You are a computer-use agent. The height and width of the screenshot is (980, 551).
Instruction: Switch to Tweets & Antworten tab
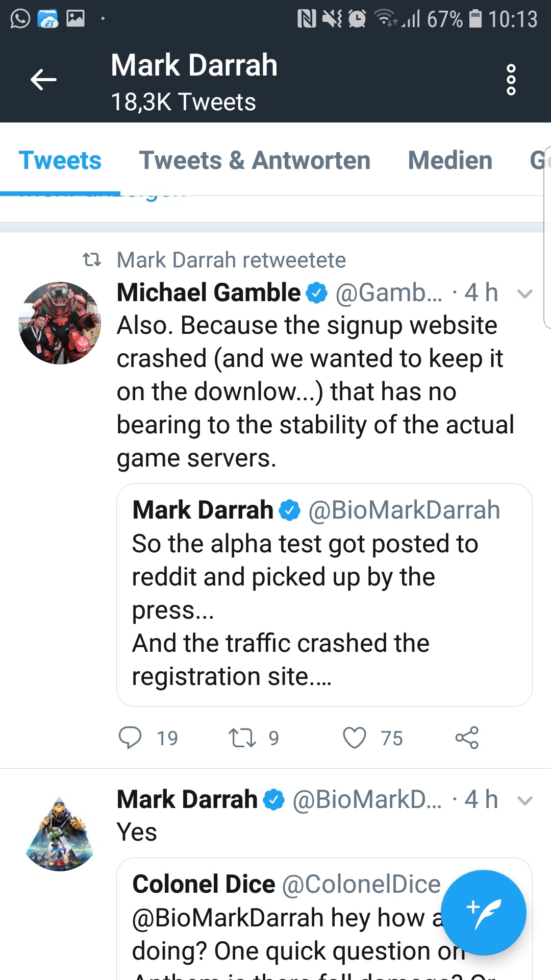pos(255,160)
